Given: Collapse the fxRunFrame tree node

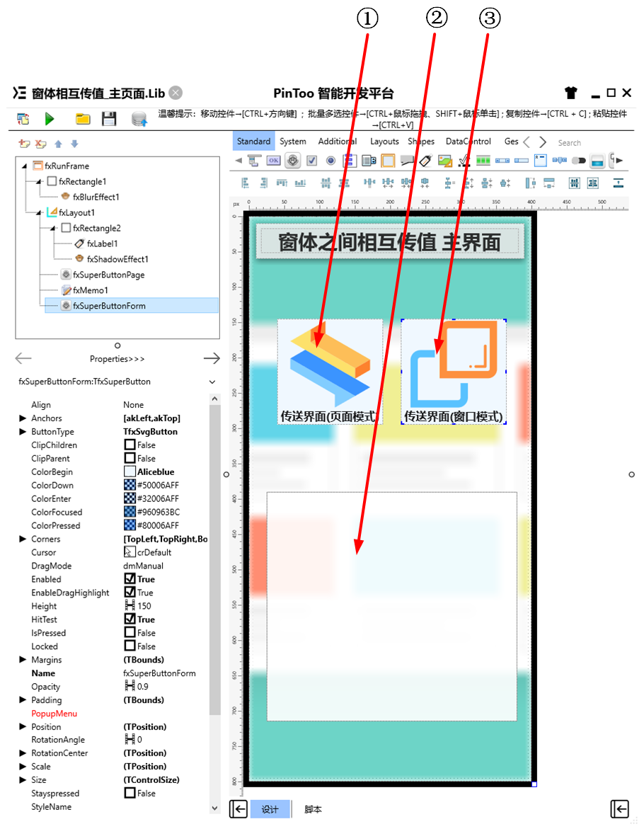Looking at the screenshot, I should (24, 166).
